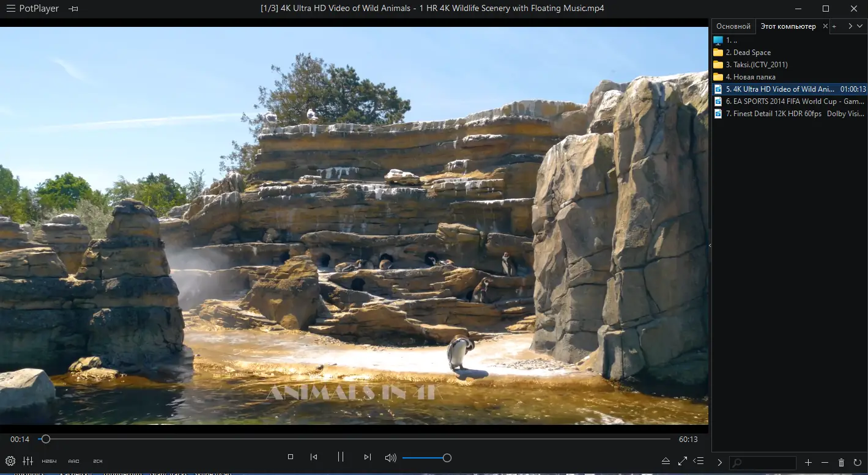Toggle fullscreen mode
The height and width of the screenshot is (475, 868).
[x=683, y=461]
